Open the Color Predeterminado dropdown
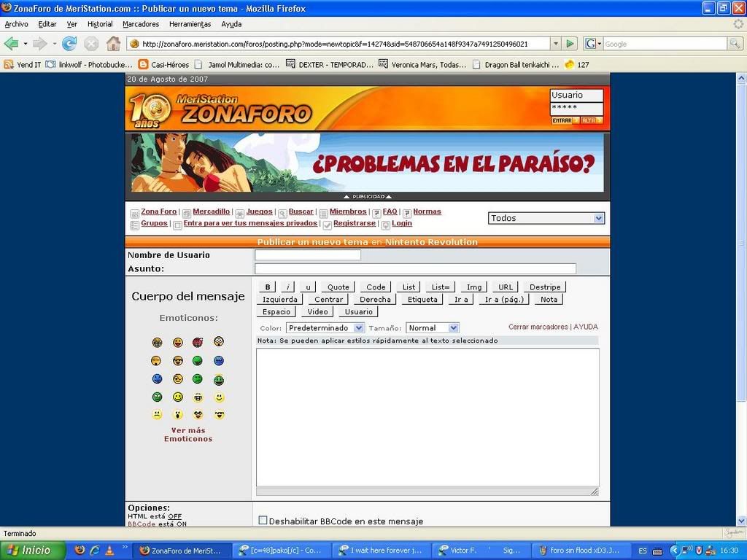Screen dimensions: 747x560 (325, 328)
